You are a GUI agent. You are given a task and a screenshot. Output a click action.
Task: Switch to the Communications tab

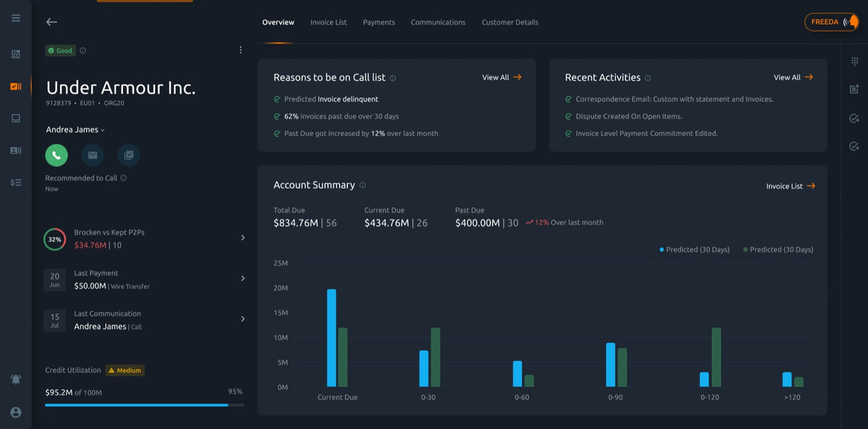[x=438, y=22]
